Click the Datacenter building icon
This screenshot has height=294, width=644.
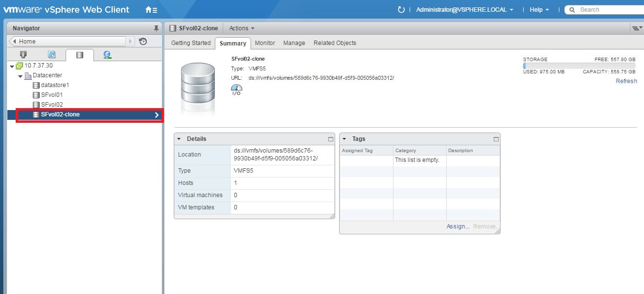[28, 75]
